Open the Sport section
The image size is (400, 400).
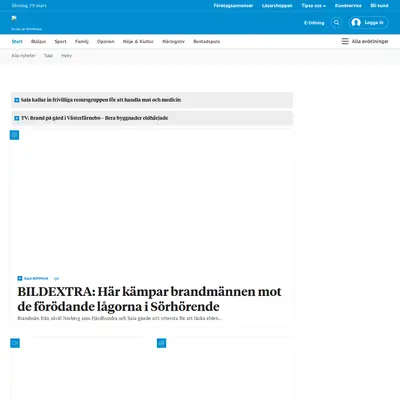click(x=60, y=41)
